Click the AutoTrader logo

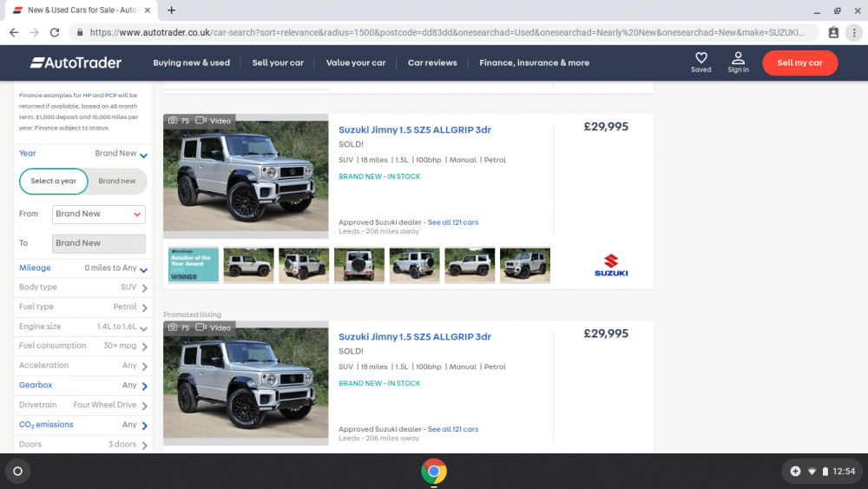click(76, 63)
